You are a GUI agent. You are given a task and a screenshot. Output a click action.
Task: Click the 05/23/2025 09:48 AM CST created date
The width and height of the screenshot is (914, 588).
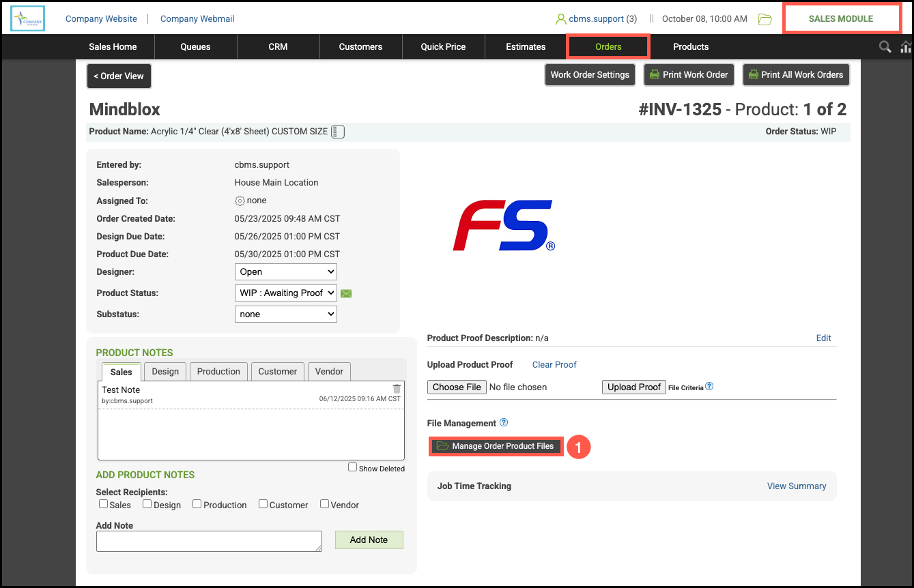[287, 218]
